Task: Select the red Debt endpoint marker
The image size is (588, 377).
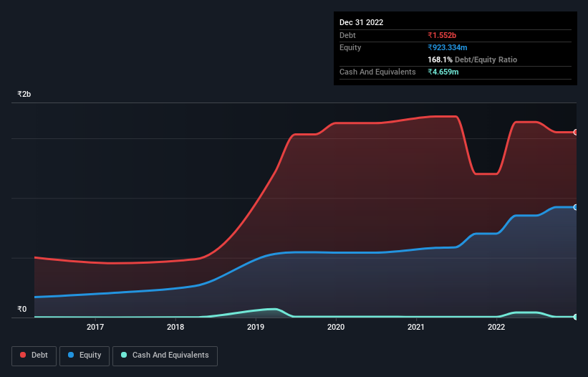Action: tap(576, 133)
